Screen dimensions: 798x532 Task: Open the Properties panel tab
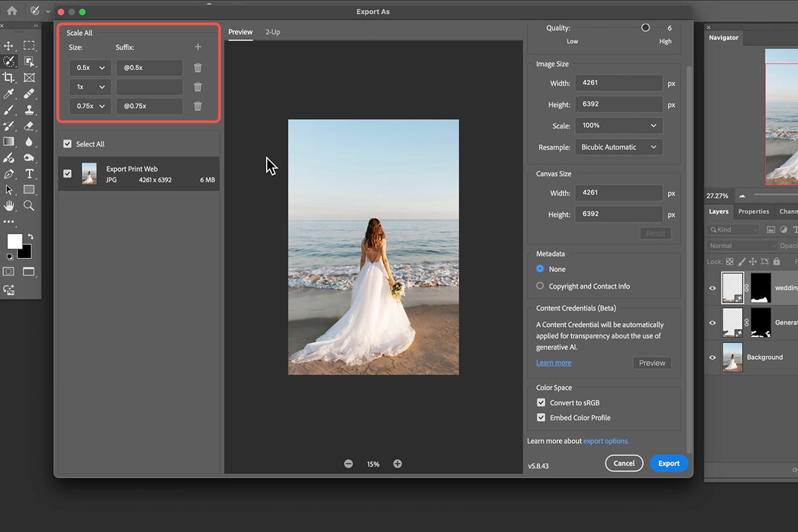pos(753,211)
